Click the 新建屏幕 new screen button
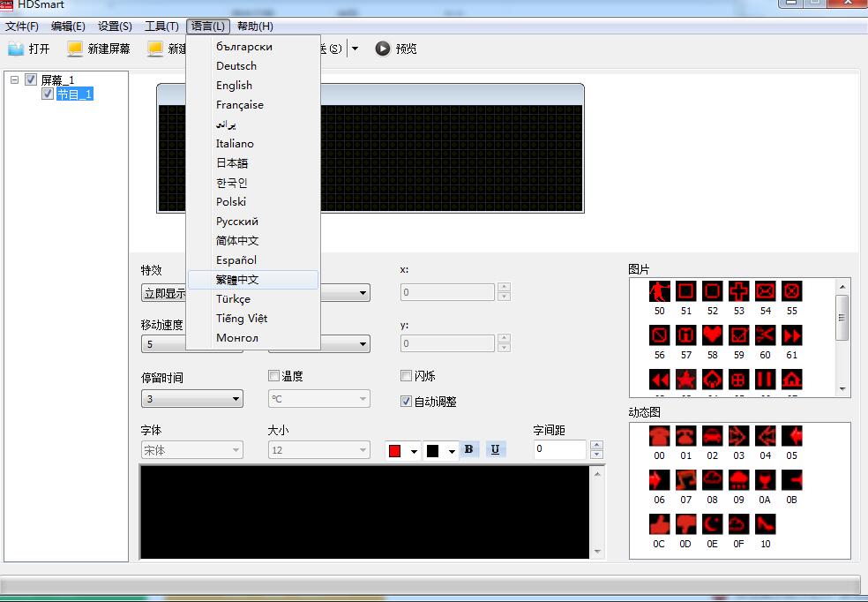Screen dimensions: 868x602 99,49
